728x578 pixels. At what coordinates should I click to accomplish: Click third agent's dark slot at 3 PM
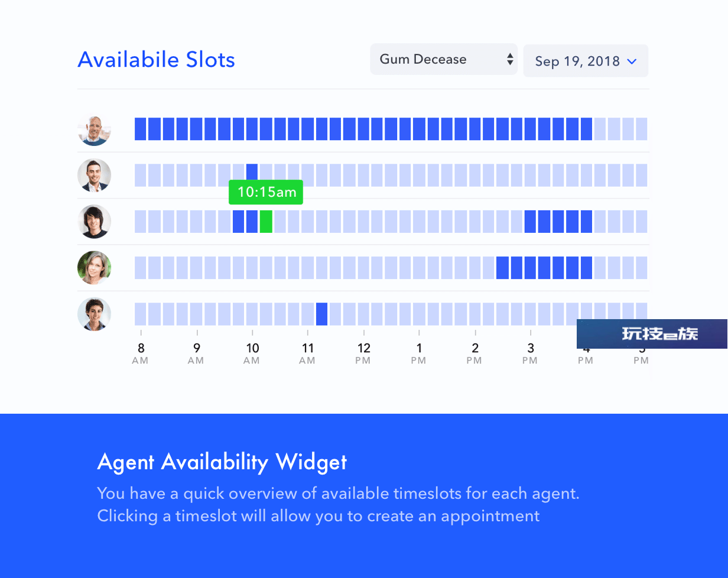coord(530,222)
